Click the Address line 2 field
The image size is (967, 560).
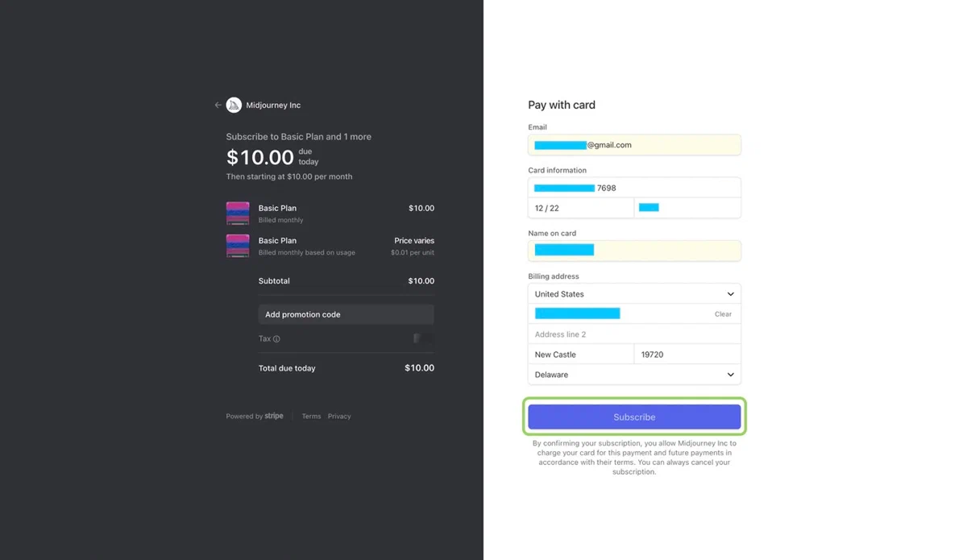[634, 334]
